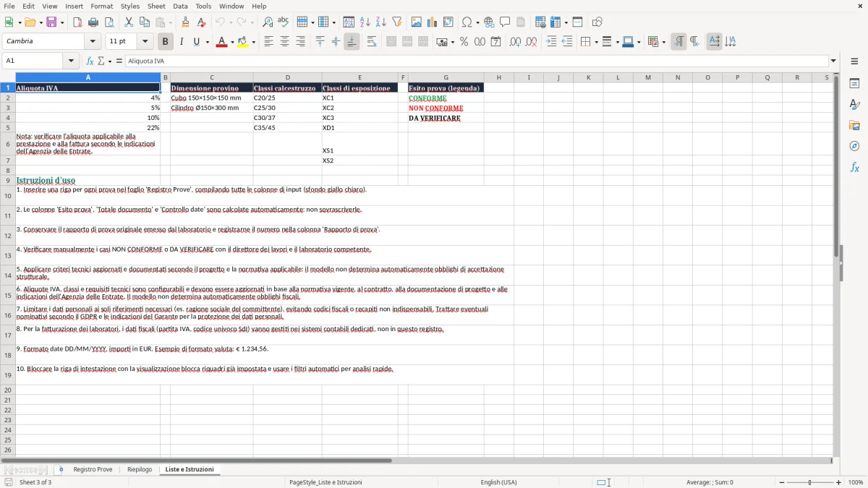868x488 pixels.
Task: Sort the data descending
Action: (x=380, y=22)
